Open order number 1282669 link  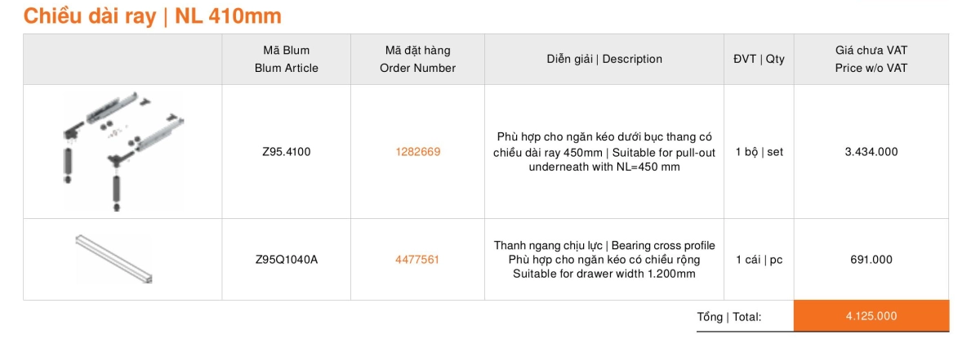(417, 152)
